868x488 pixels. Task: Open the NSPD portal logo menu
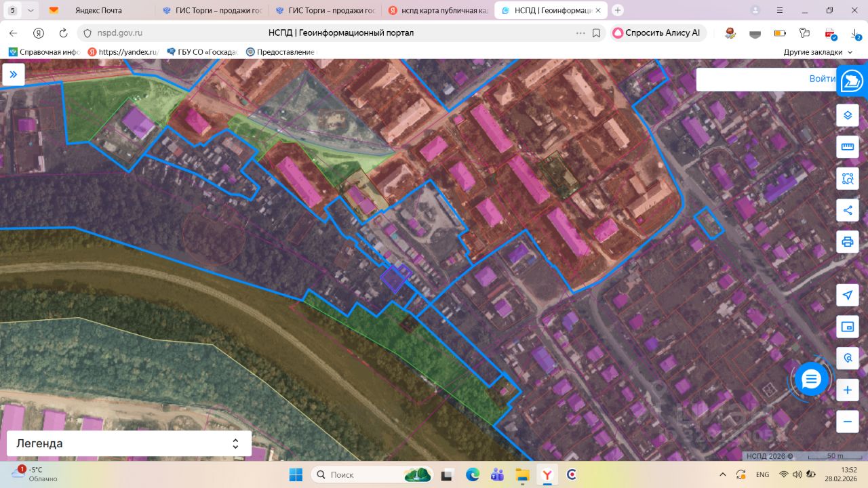point(852,81)
